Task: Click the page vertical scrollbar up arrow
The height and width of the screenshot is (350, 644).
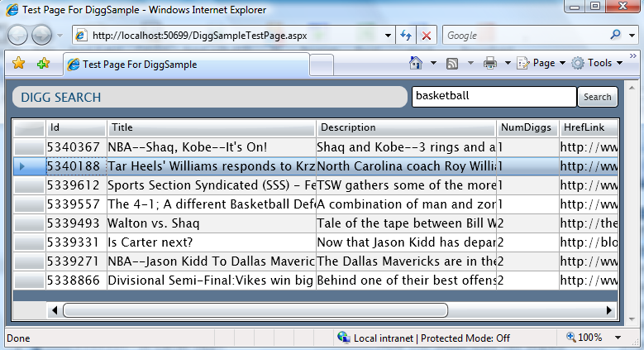Action: 632,88
